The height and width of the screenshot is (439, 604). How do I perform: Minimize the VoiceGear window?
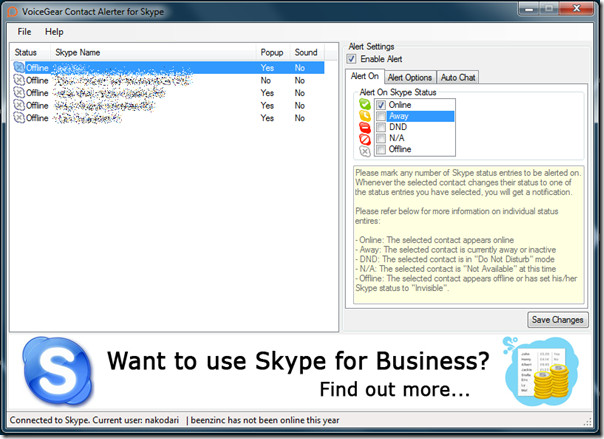click(530, 8)
